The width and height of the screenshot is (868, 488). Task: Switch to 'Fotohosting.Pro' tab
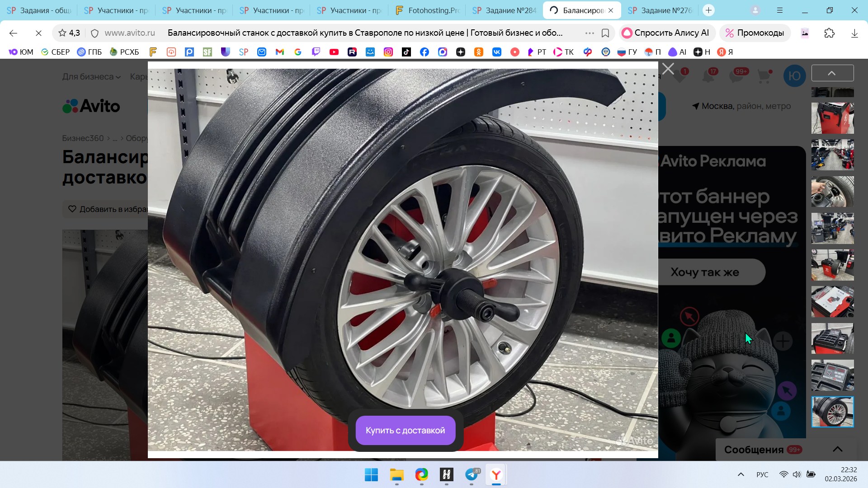coord(427,10)
